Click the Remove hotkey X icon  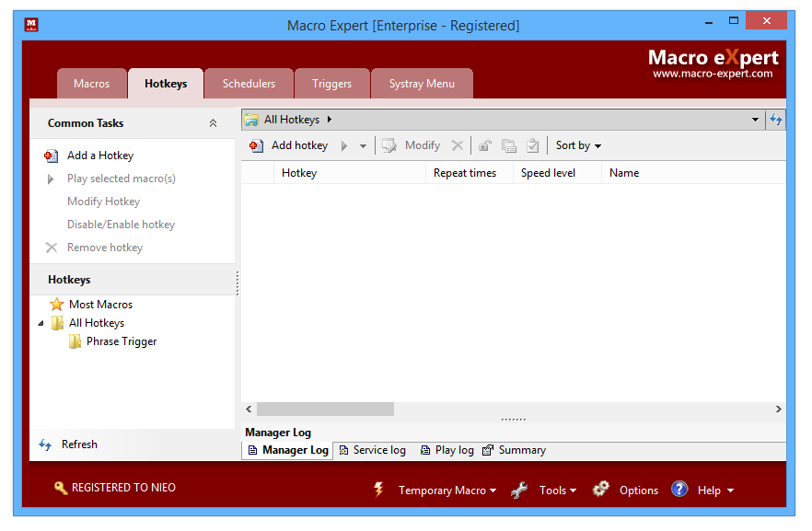click(52, 248)
